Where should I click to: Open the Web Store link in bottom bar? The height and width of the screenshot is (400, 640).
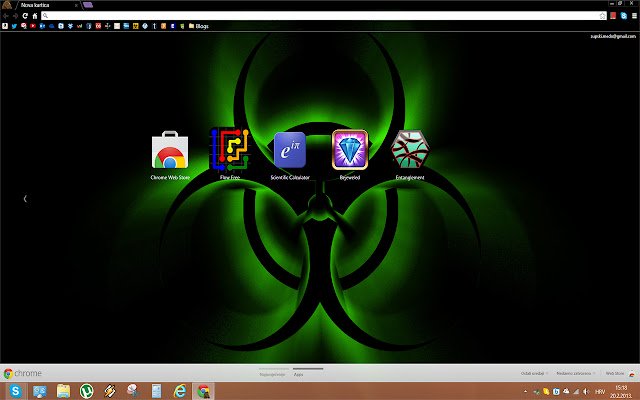tap(615, 373)
